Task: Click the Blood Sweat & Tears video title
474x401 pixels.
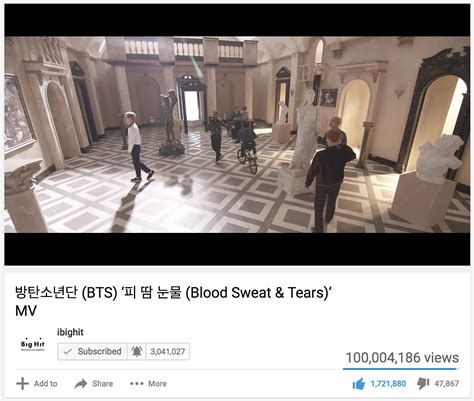Action: point(173,301)
